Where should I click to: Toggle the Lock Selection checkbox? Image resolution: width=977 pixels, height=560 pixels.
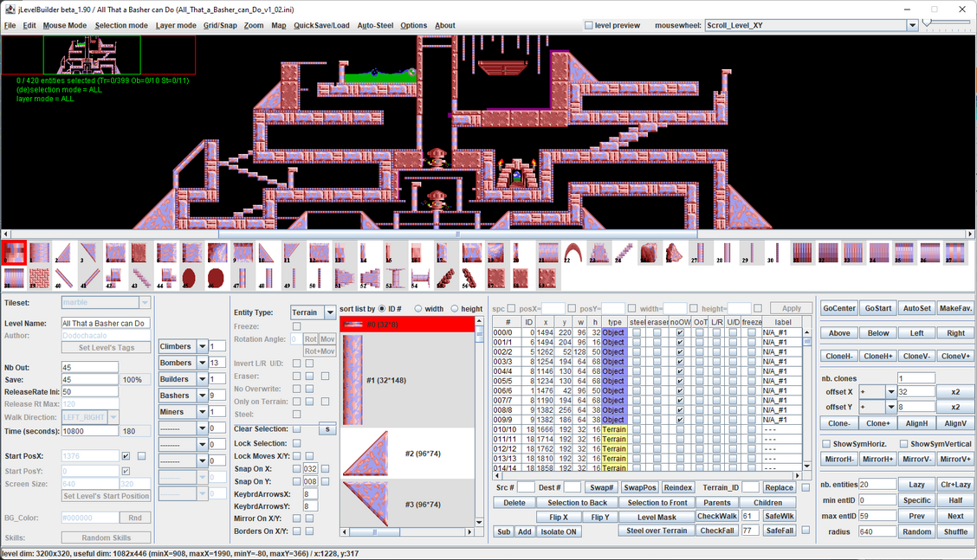(296, 443)
